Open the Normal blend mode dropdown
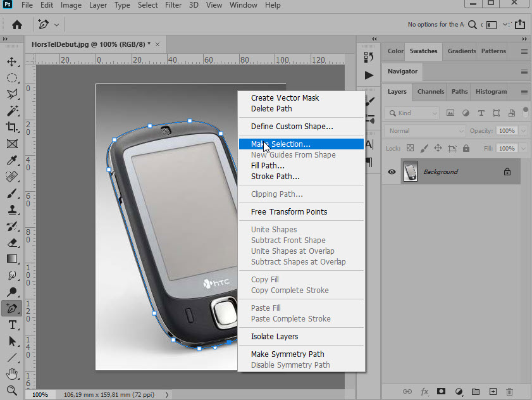The image size is (532, 400). pos(424,131)
